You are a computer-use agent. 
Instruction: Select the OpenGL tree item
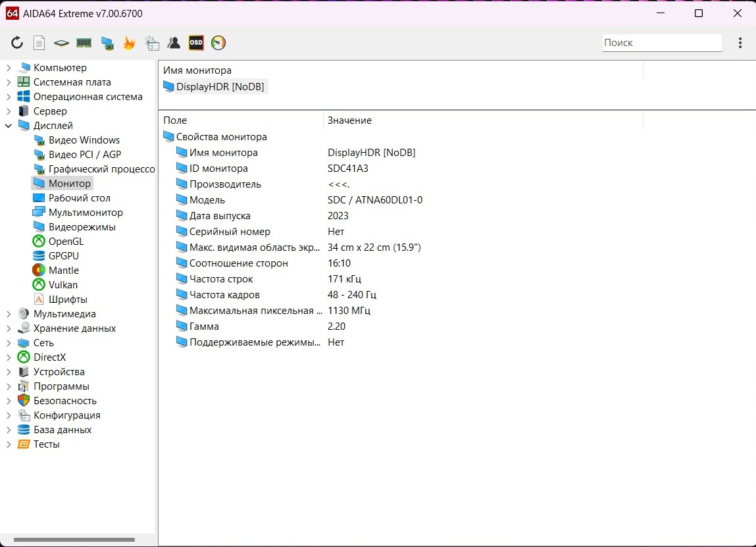66,242
